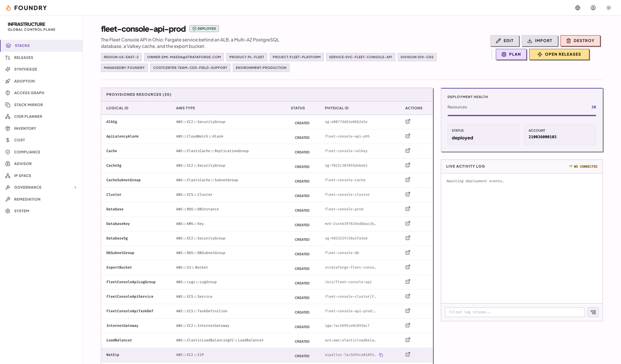
Task: Copy the NatEip physical ID
Action: click(381, 355)
